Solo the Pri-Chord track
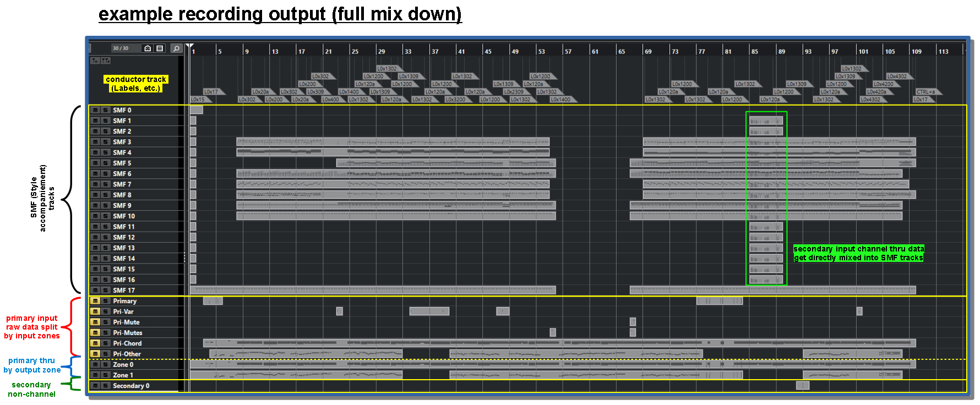 [105, 343]
